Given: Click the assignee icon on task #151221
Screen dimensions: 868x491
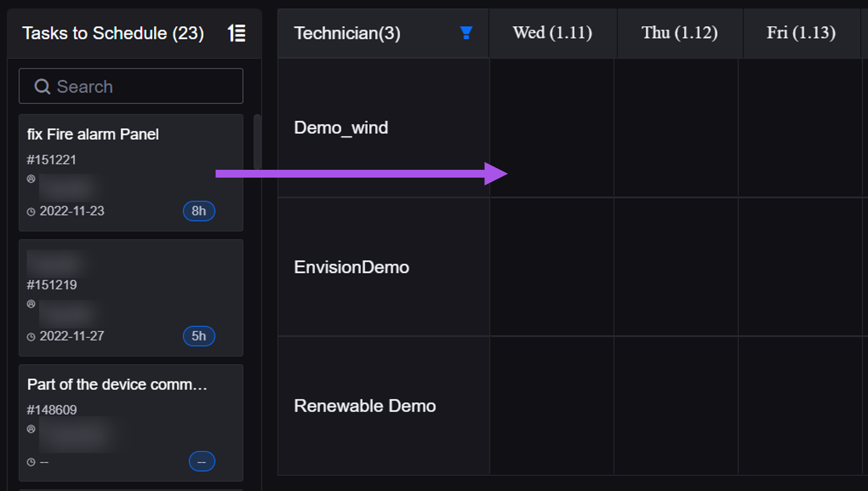Looking at the screenshot, I should pyautogui.click(x=31, y=179).
